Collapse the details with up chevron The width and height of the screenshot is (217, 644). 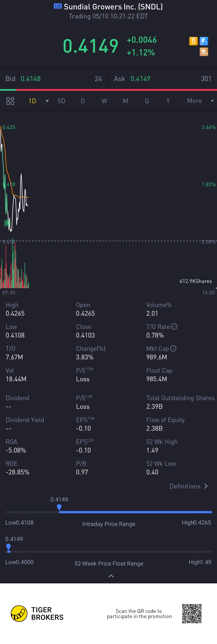111,576
